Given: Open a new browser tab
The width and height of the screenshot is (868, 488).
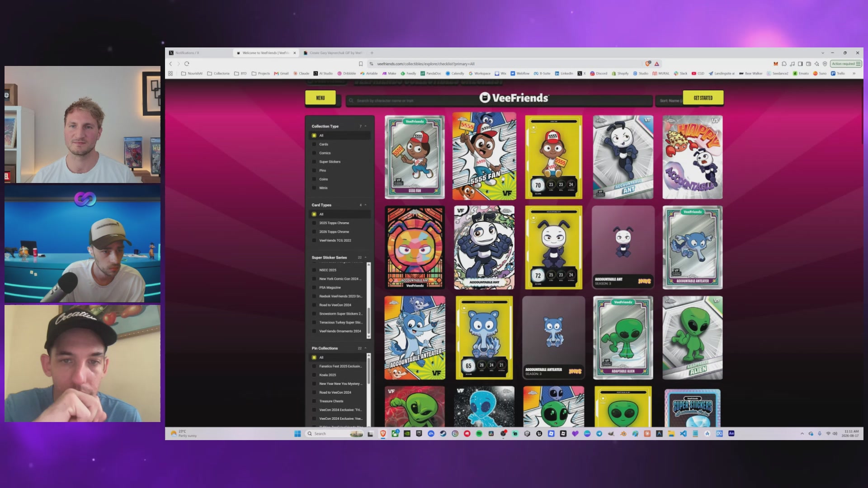Looking at the screenshot, I should (x=372, y=53).
